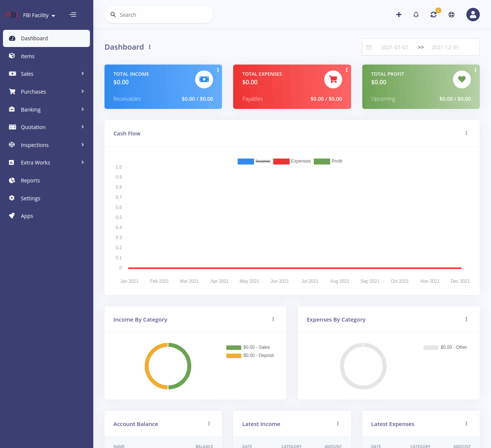Go to Items in the sidebar
This screenshot has width=491, height=448.
click(28, 56)
